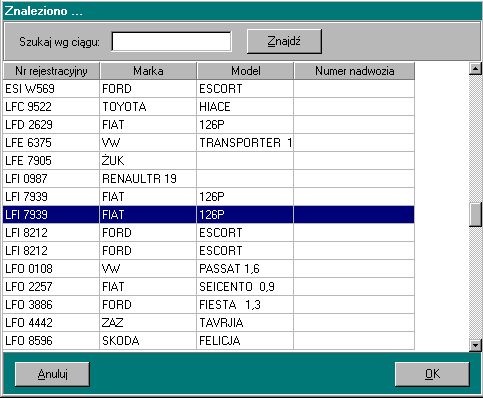Click the PASSAT 1,6 cell
Viewport: 483px width, 398px height.
point(245,269)
